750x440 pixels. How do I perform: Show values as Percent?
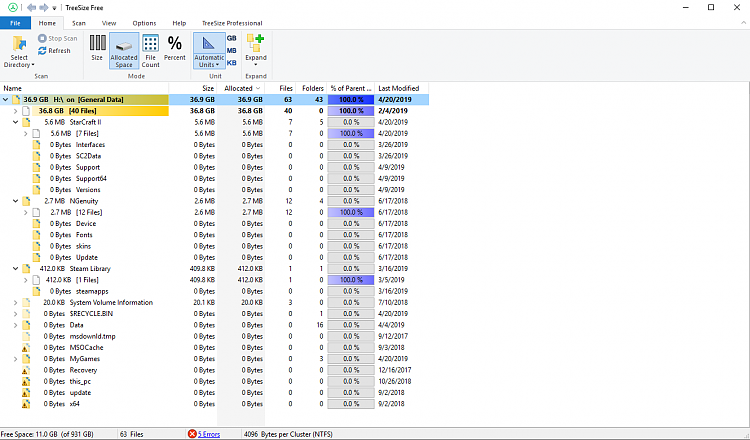point(175,48)
